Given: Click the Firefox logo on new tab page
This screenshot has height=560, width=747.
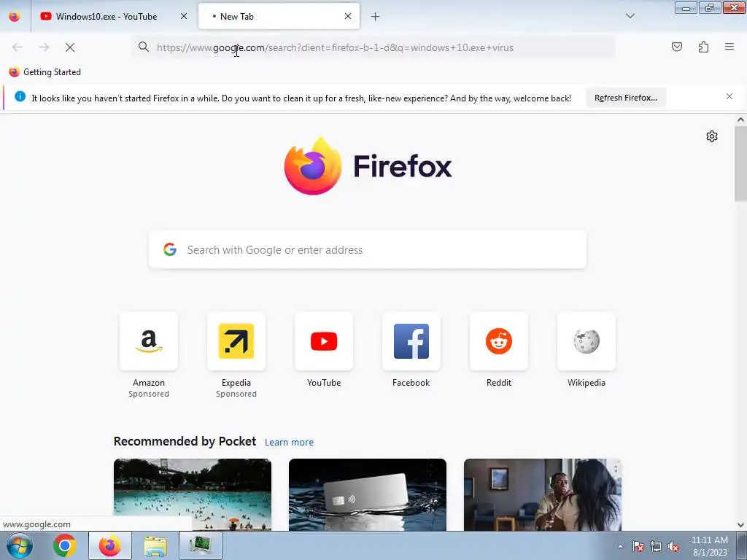Looking at the screenshot, I should 368,166.
